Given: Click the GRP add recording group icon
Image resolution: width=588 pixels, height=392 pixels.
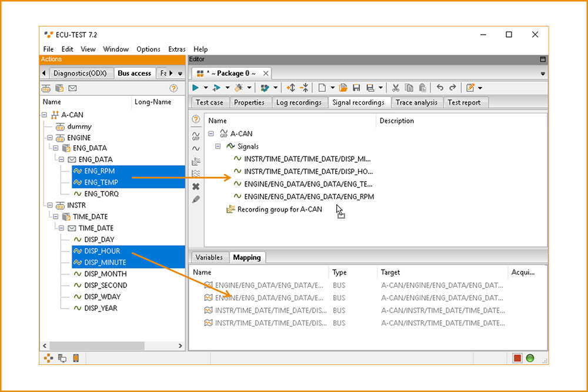Looking at the screenshot, I should (x=196, y=136).
